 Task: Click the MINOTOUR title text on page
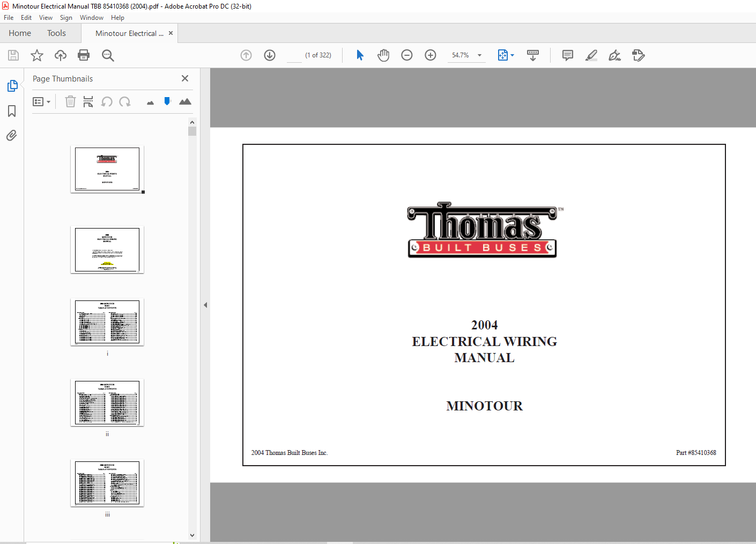(x=484, y=406)
